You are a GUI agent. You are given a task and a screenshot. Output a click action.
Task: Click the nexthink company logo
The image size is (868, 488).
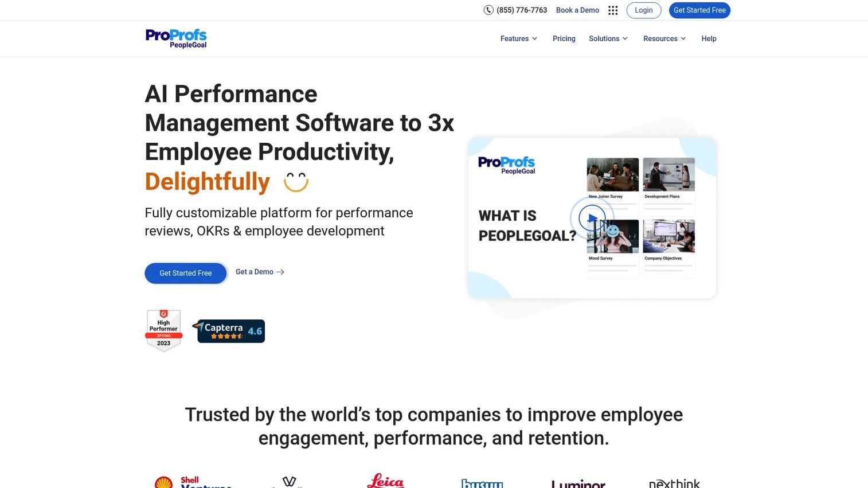click(x=674, y=483)
